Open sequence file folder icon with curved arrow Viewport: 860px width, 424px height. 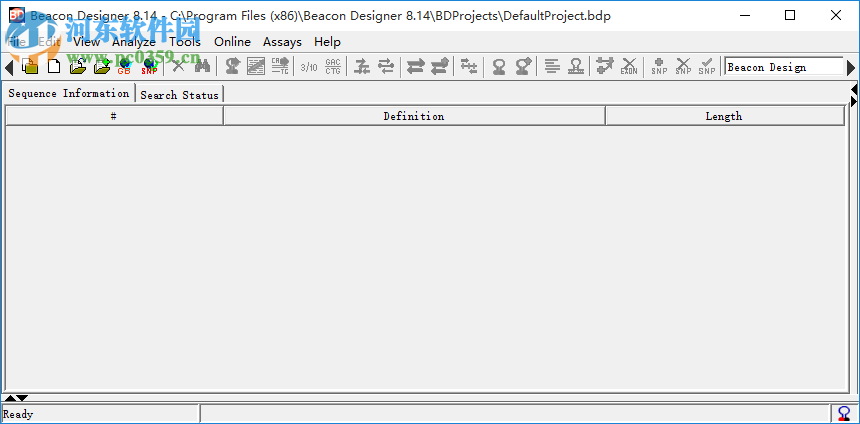point(78,66)
